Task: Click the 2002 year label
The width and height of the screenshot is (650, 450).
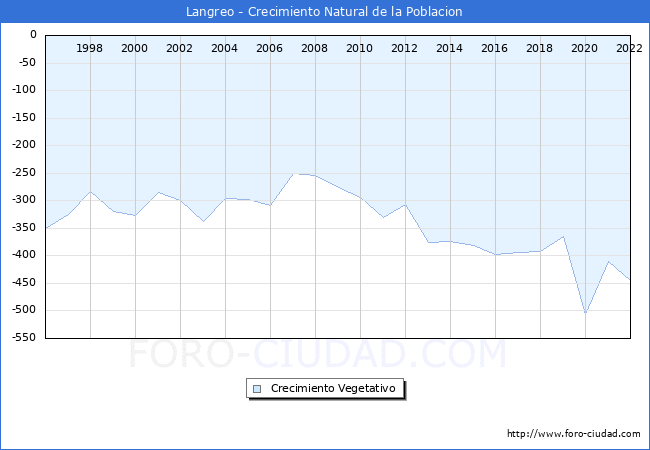Action: point(179,48)
